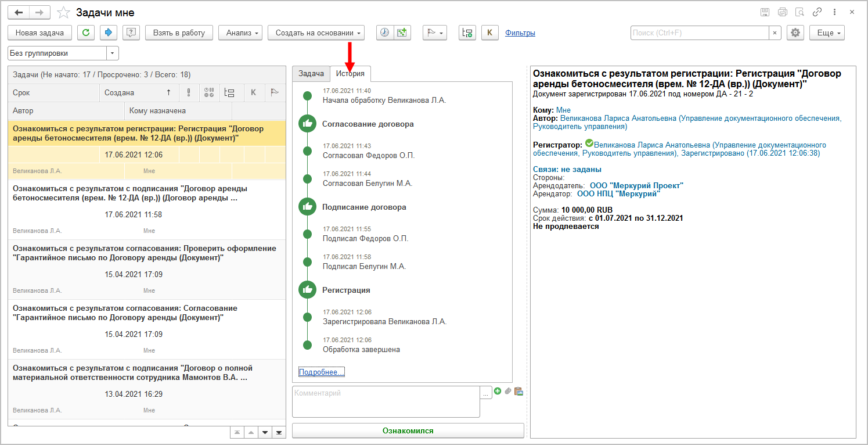Click the chain link icon to get a link
The image size is (868, 445).
pos(817,12)
